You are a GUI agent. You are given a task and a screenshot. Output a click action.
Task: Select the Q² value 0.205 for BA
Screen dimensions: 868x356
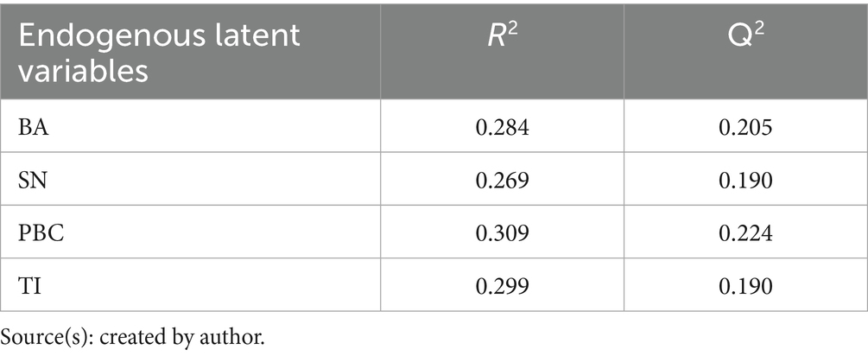pos(745,127)
